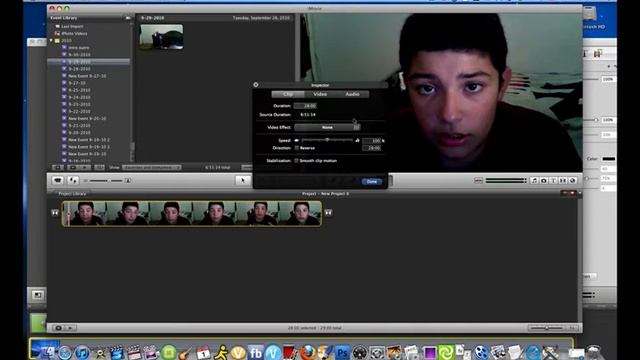Viewport: 640px width, 360px height.
Task: Open iCal calendar in the Dock
Action: 203,353
